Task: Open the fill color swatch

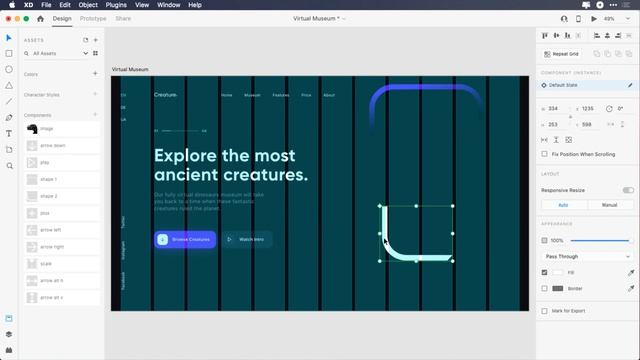Action: pyautogui.click(x=558, y=272)
